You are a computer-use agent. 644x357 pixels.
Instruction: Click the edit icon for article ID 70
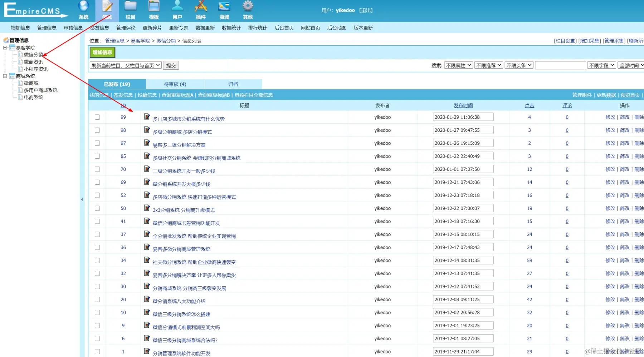click(147, 169)
